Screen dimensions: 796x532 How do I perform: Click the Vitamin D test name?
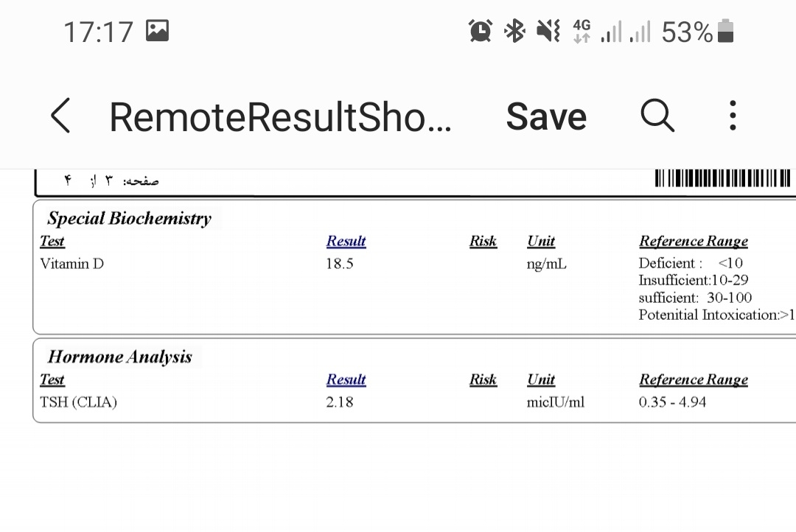[x=71, y=263]
